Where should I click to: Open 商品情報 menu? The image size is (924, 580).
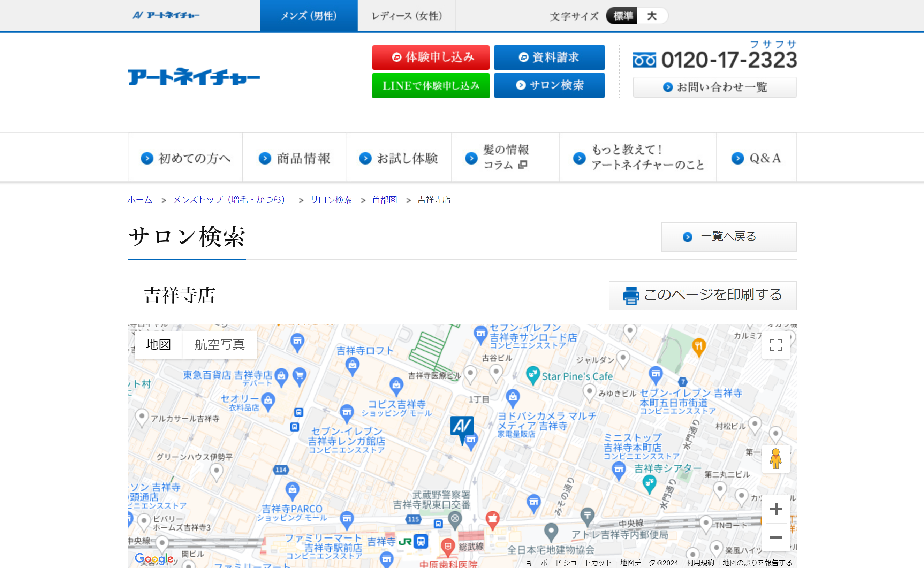click(294, 158)
